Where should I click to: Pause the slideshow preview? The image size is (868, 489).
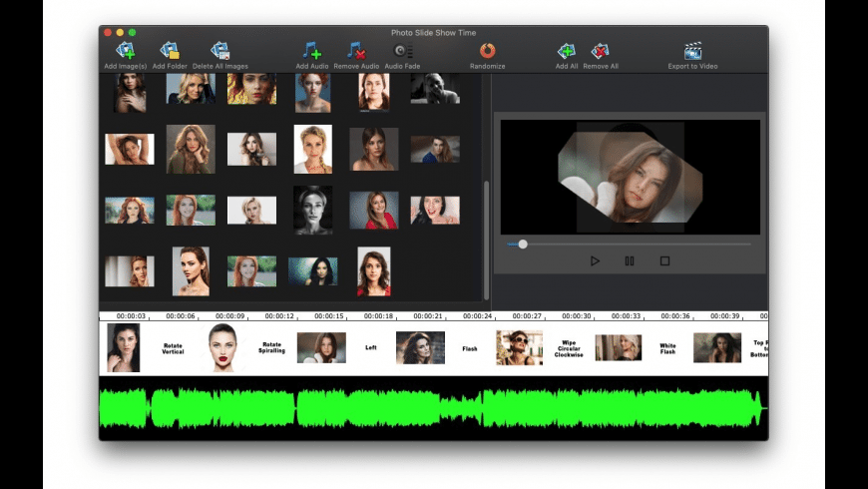point(630,261)
